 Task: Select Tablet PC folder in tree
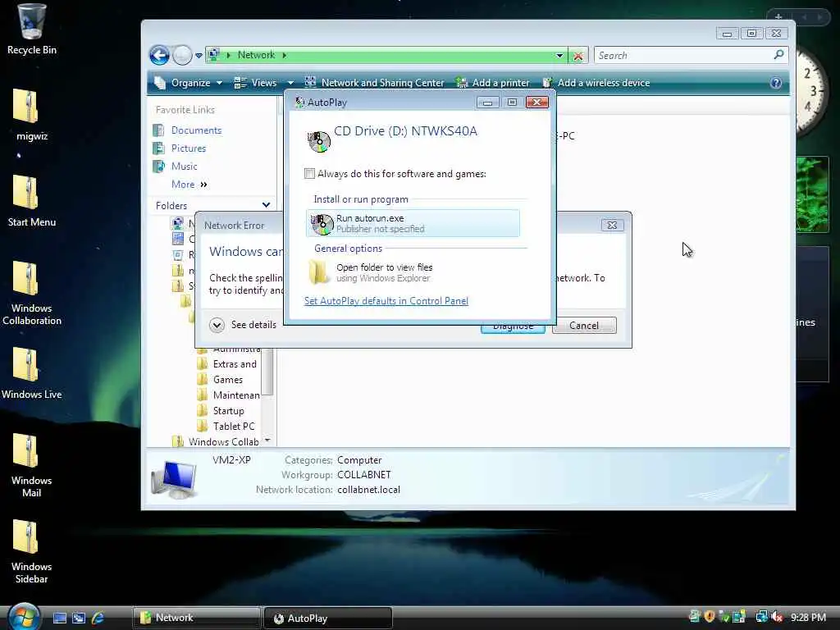tap(226, 427)
